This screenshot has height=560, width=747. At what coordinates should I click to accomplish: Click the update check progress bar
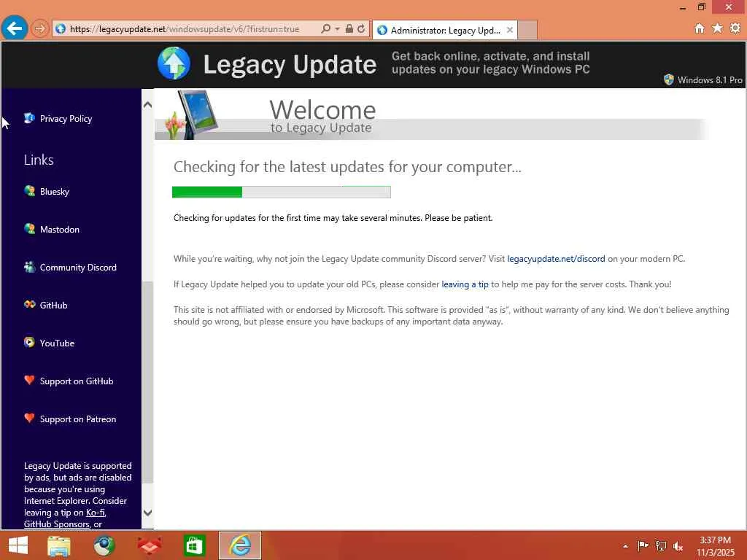tap(281, 192)
